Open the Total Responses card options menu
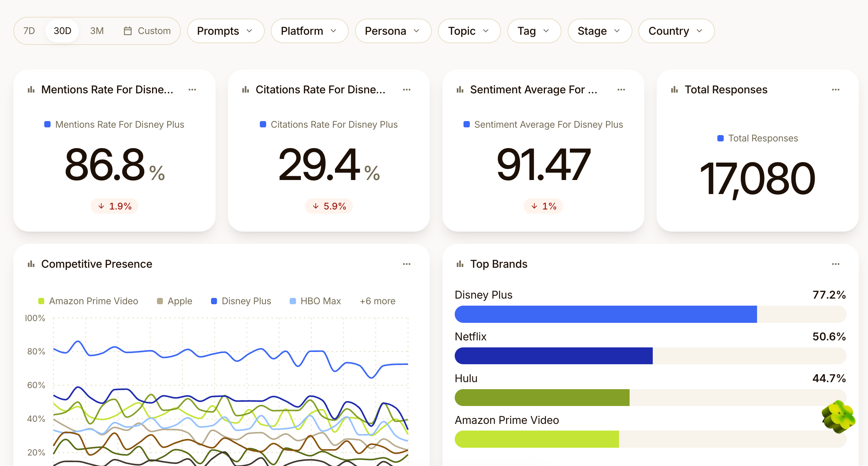 pyautogui.click(x=836, y=90)
